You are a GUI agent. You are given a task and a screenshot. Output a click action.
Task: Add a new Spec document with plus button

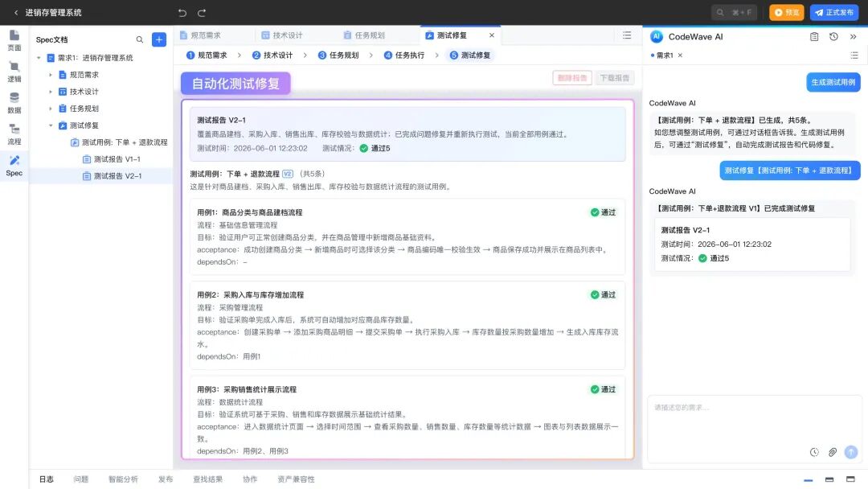point(159,39)
